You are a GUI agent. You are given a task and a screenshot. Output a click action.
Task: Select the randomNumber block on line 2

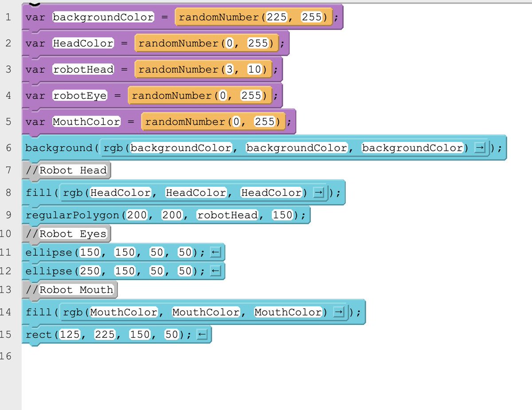[207, 43]
